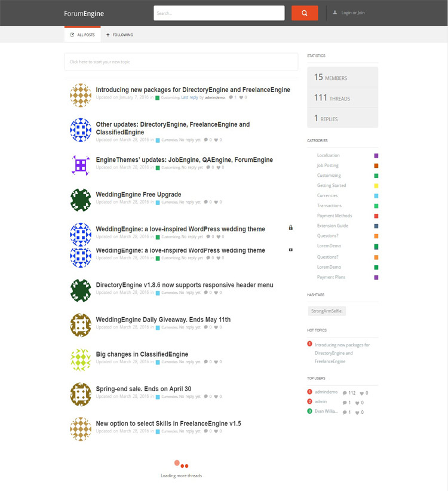This screenshot has height=491, width=448.
Task: Open avatar for Spring-end sale thread
Action: [x=81, y=394]
